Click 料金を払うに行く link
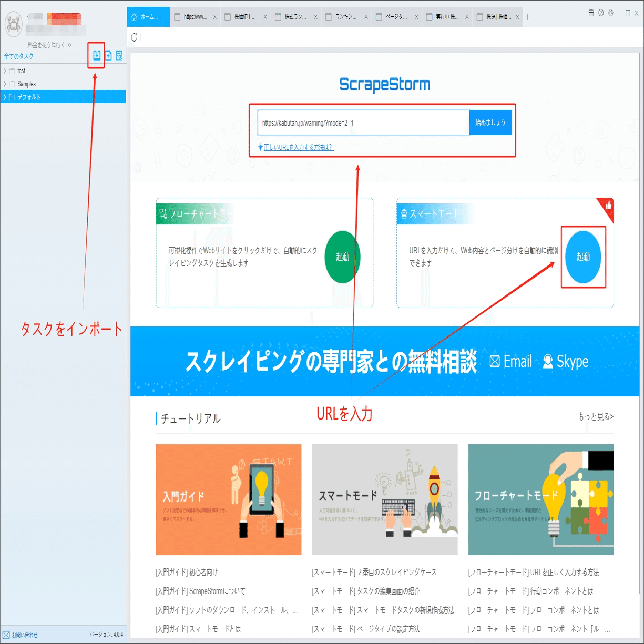This screenshot has width=644, height=644. [x=50, y=45]
